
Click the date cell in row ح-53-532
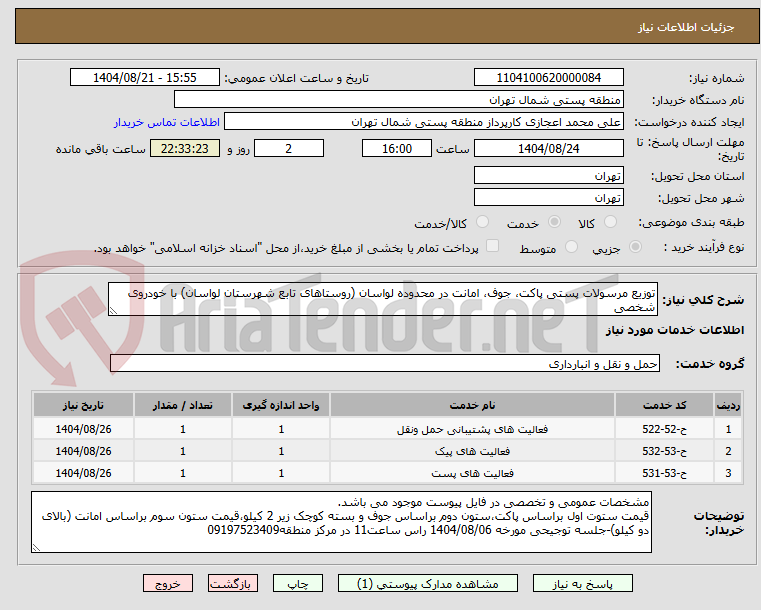coord(83,451)
